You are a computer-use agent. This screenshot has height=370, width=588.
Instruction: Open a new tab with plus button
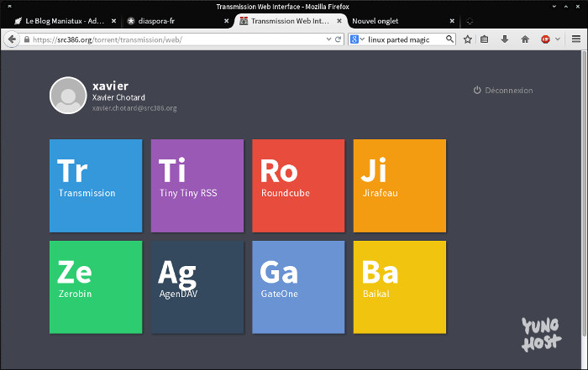coord(470,21)
